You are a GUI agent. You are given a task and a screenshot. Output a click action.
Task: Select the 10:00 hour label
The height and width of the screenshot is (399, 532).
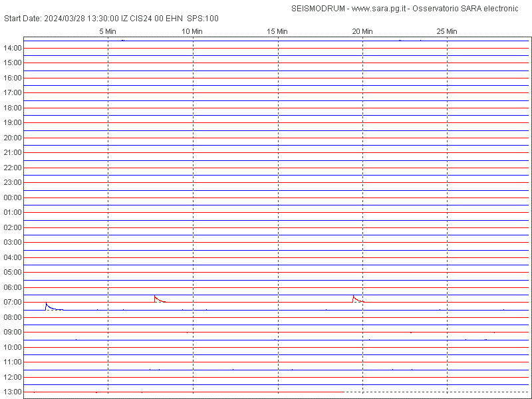coord(13,347)
